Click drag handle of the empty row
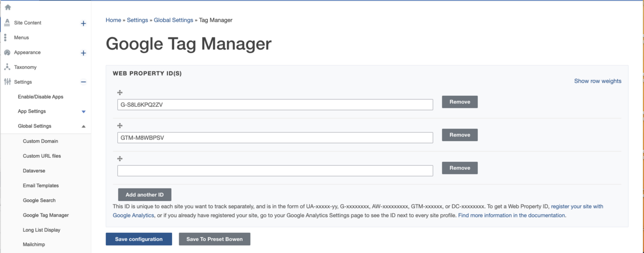The width and height of the screenshot is (644, 253). point(120,159)
